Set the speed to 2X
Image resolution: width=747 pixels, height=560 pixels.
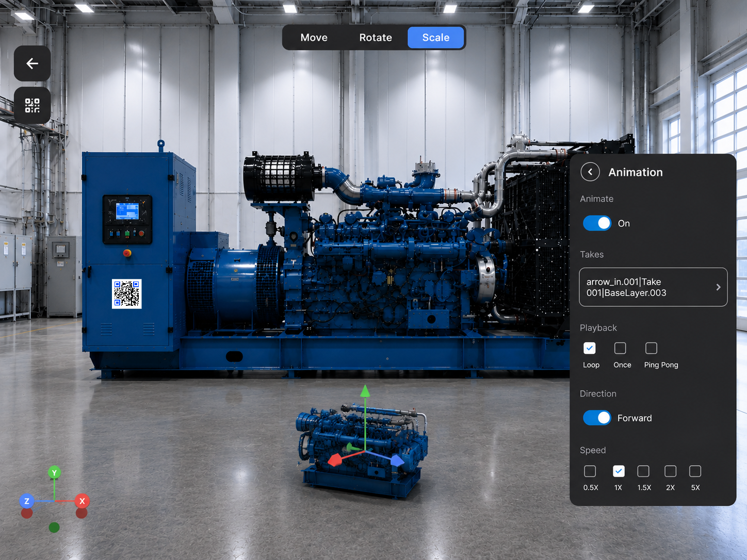pyautogui.click(x=671, y=471)
